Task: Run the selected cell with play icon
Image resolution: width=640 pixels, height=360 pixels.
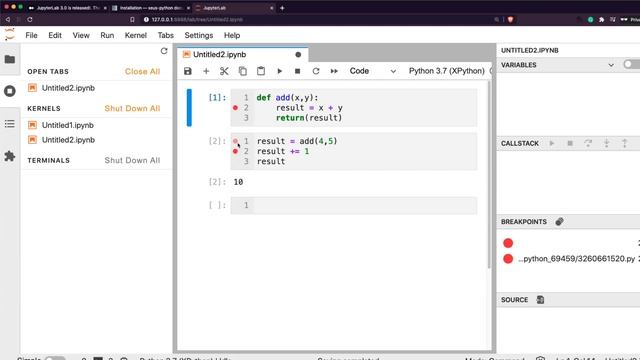Action: point(280,71)
